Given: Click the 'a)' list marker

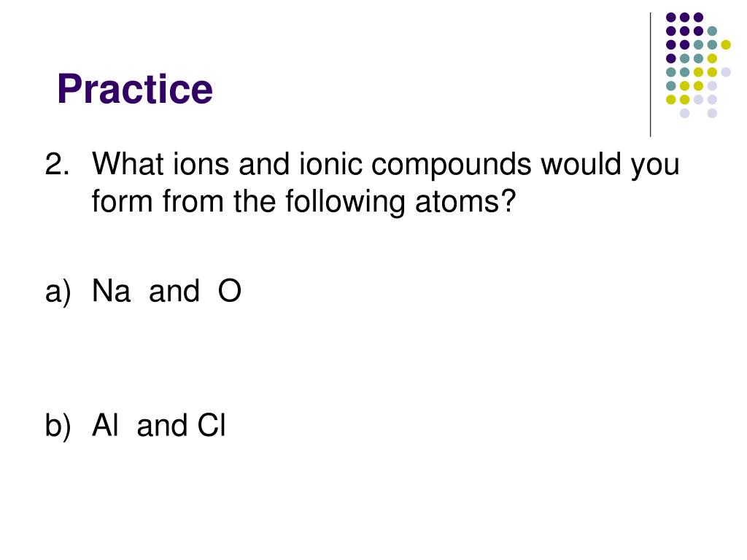Looking at the screenshot, I should point(58,292).
